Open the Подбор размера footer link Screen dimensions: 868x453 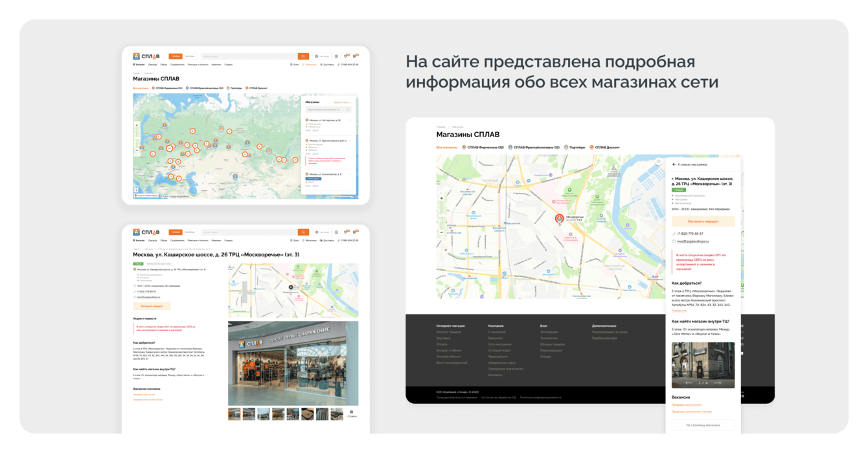click(x=604, y=338)
